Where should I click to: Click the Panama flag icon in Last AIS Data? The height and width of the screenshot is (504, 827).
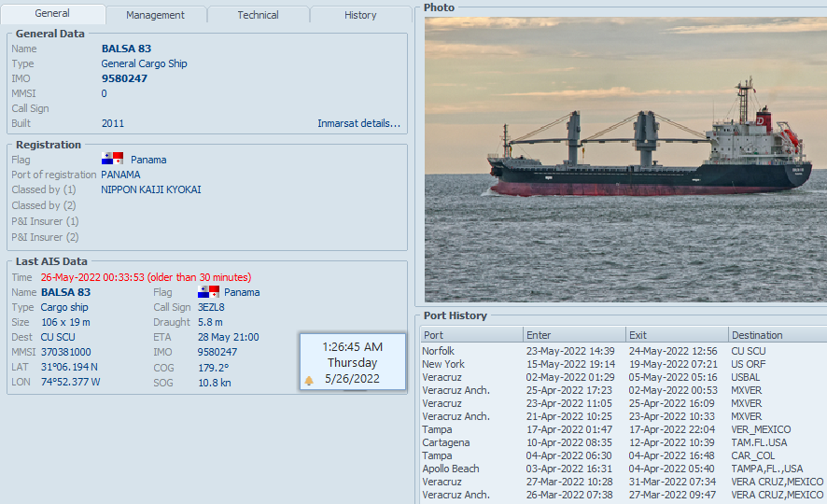(x=208, y=291)
